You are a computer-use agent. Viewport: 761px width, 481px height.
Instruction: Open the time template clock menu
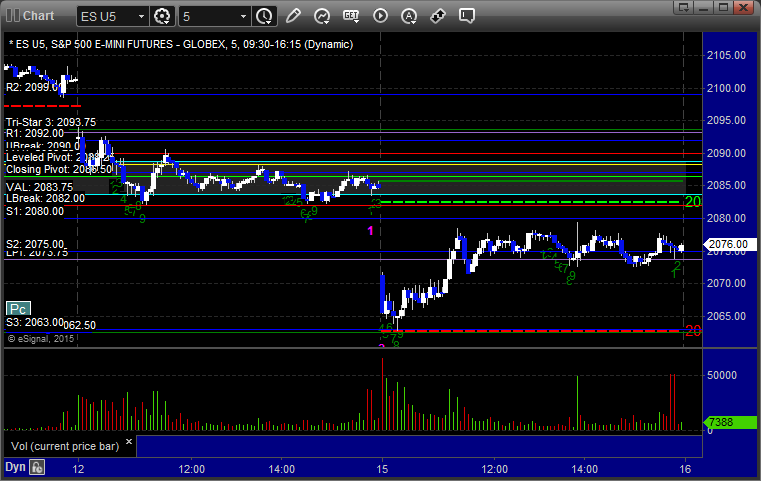[265, 16]
